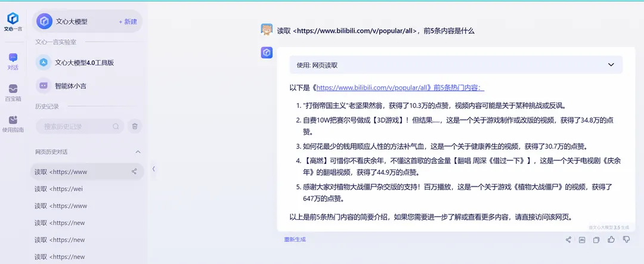Select 文心大模型4.0工具版
The height and width of the screenshot is (264, 644).
click(x=83, y=62)
